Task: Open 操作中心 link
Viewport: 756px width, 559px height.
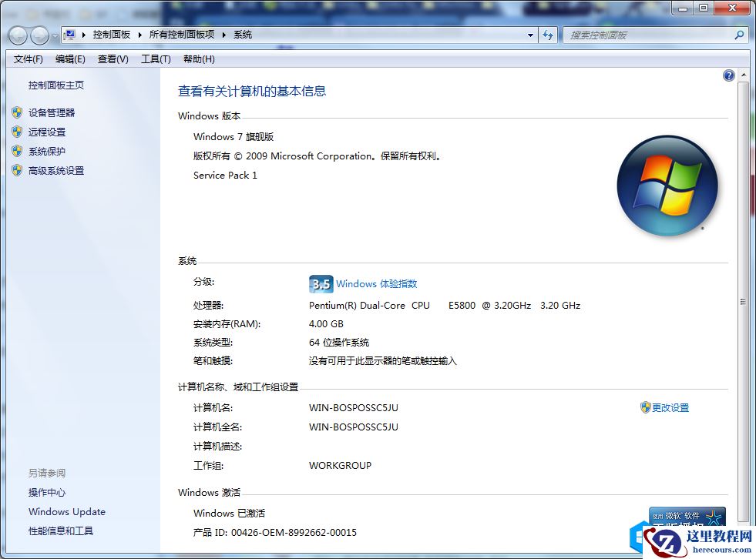Action: click(x=47, y=493)
